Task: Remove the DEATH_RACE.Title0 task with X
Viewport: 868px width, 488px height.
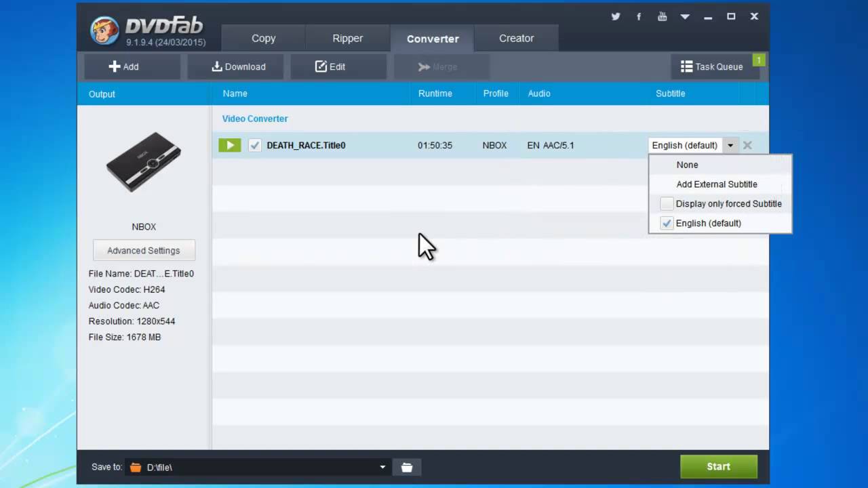Action: point(747,145)
